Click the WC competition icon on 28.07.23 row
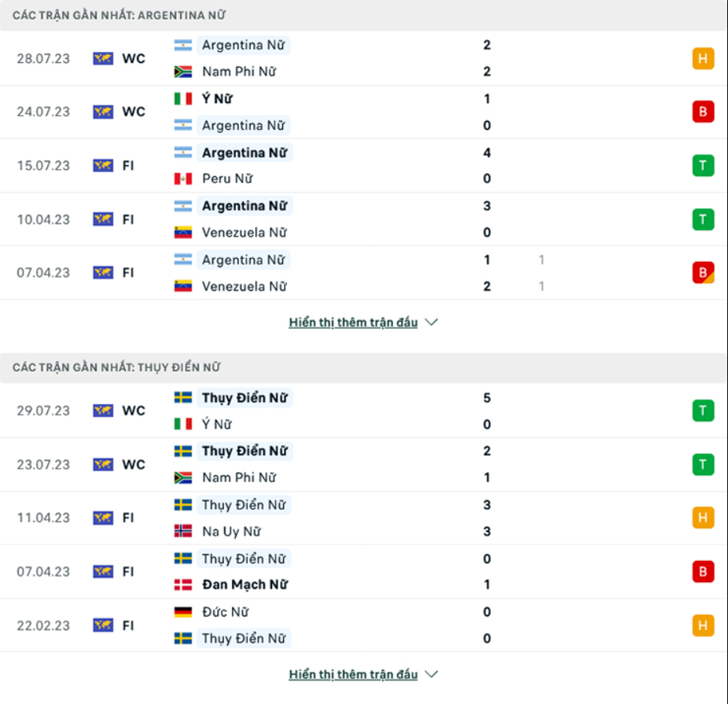The image size is (728, 704). [103, 58]
